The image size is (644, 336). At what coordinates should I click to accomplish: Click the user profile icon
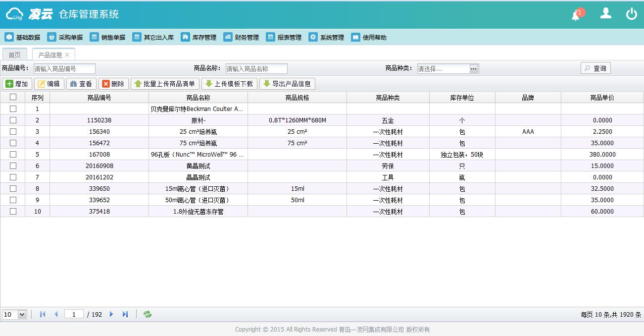click(605, 14)
